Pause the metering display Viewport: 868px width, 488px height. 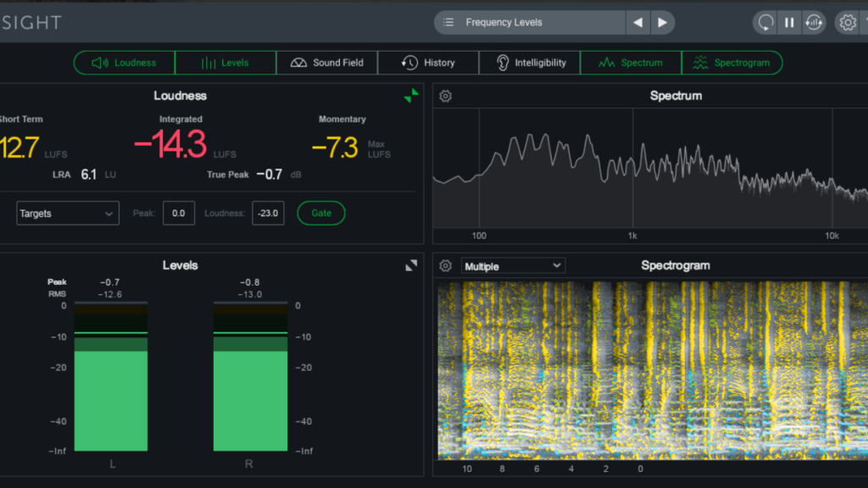tap(789, 23)
